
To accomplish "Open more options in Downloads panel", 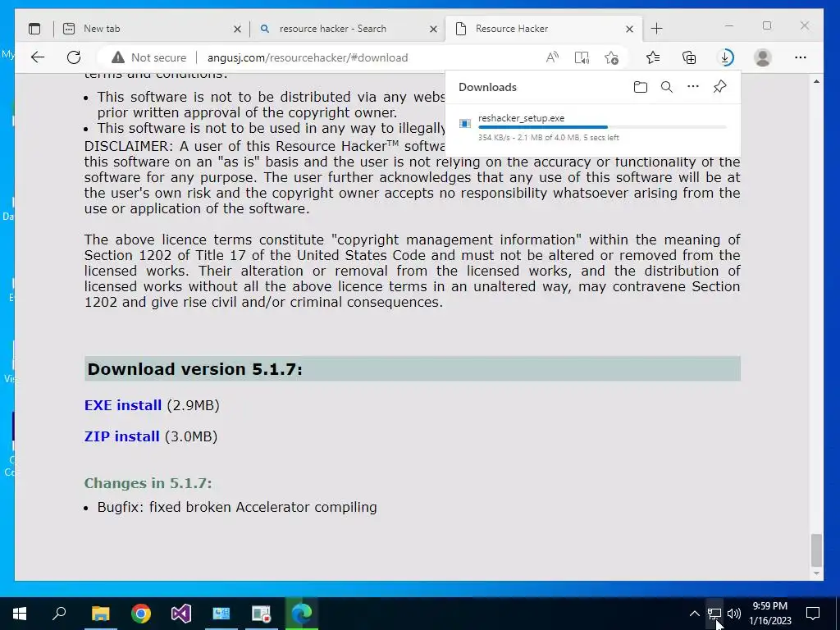I will point(692,86).
